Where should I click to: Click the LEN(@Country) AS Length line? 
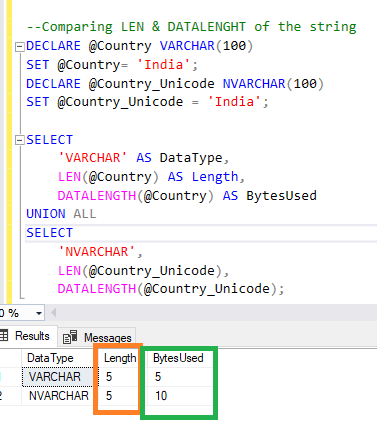pyautogui.click(x=151, y=177)
